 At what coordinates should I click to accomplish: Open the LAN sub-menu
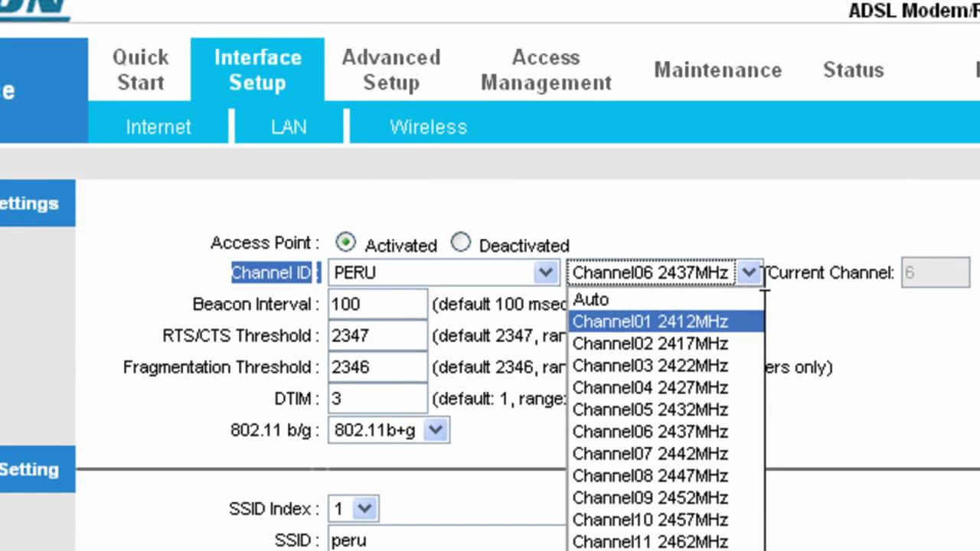point(289,127)
